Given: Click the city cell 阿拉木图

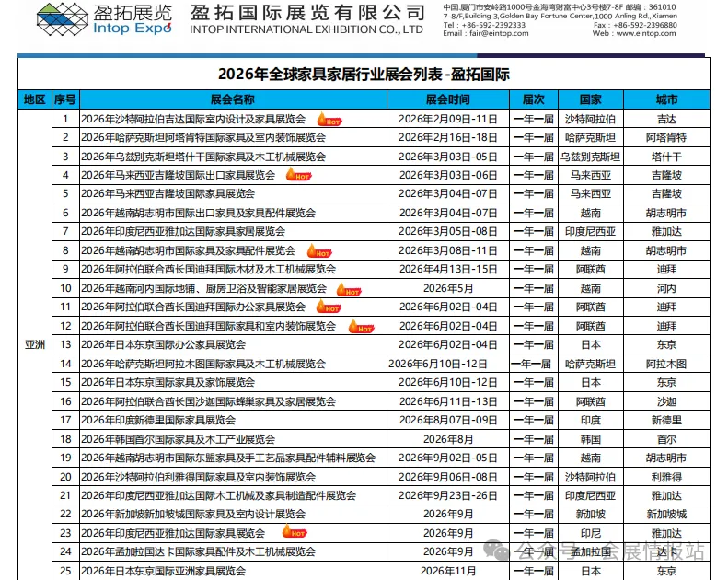Looking at the screenshot, I should [x=666, y=364].
